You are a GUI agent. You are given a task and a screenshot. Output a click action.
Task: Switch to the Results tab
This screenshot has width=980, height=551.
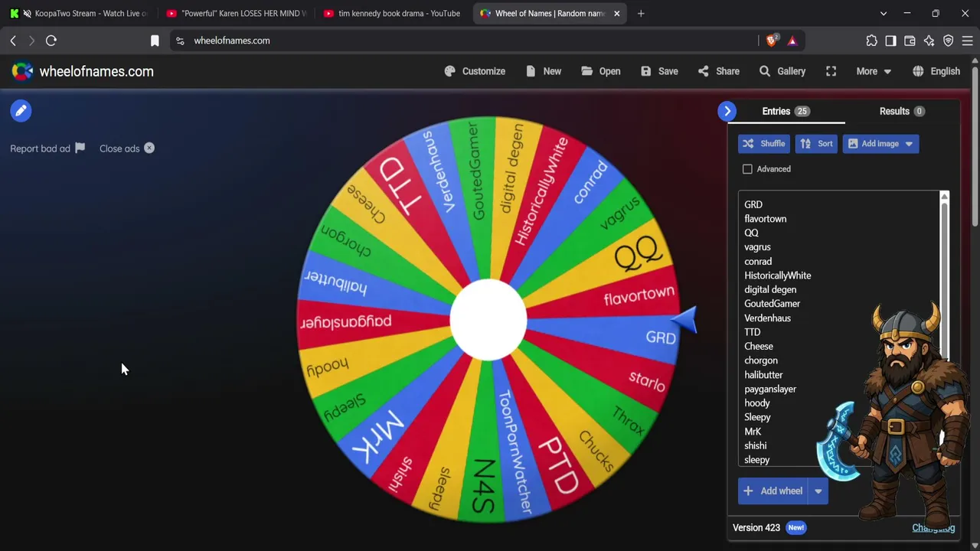click(x=902, y=111)
